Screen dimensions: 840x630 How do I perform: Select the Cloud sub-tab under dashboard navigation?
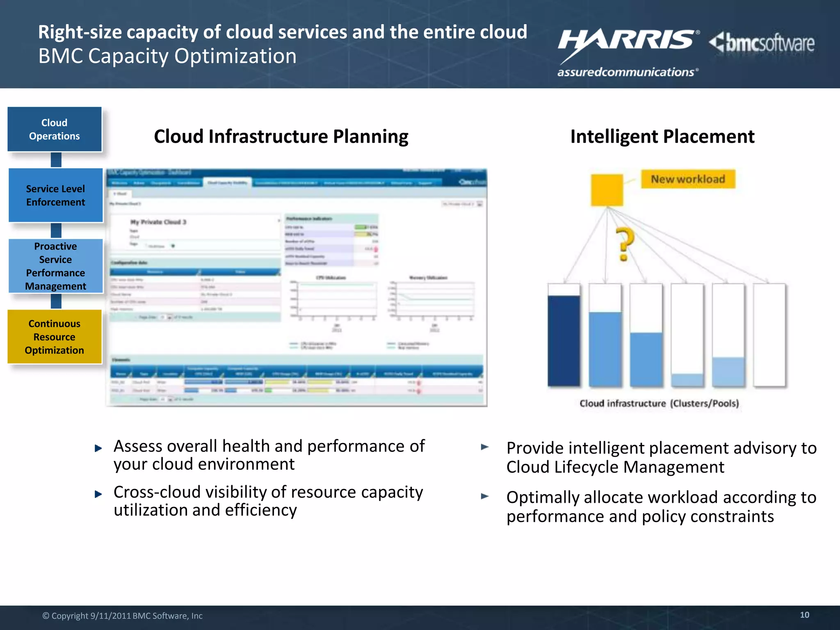click(x=120, y=194)
